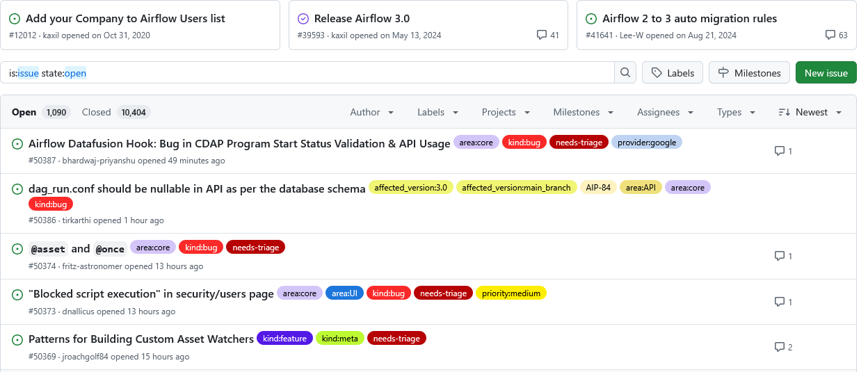This screenshot has height=372, width=868.
Task: Open pinned issue Release Airflow 3.0
Action: tap(362, 19)
